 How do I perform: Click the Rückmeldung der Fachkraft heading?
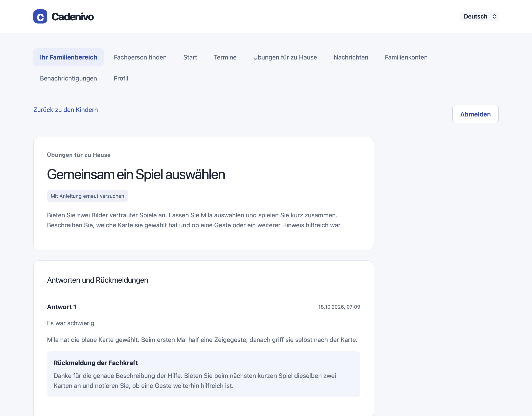pos(96,363)
